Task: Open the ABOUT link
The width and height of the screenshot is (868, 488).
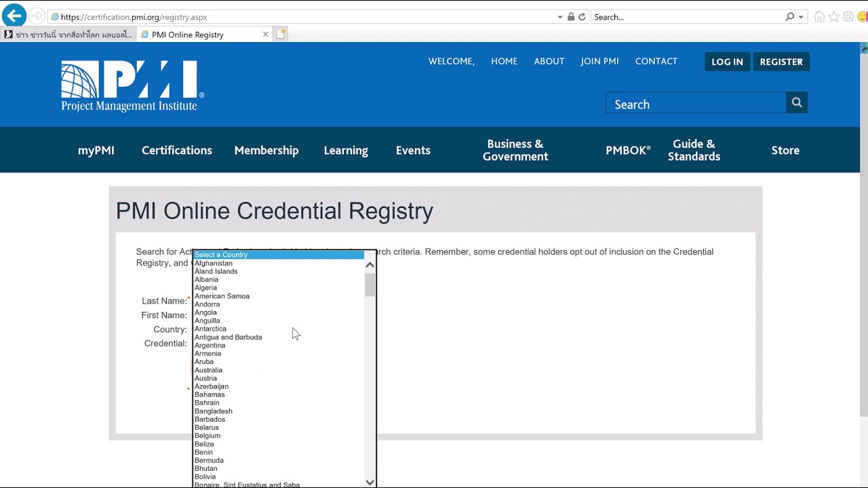Action: tap(549, 61)
